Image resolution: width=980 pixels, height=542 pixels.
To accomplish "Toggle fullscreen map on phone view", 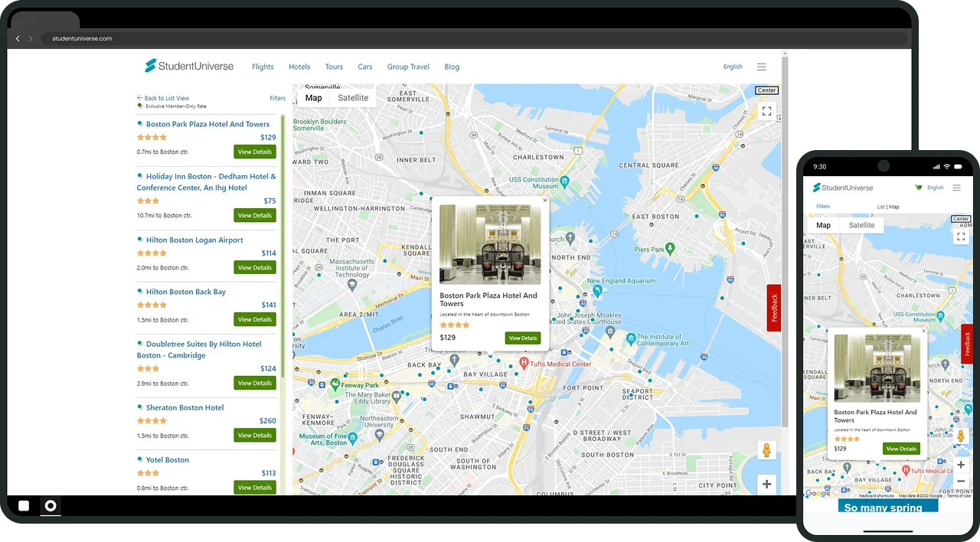I will click(x=961, y=237).
